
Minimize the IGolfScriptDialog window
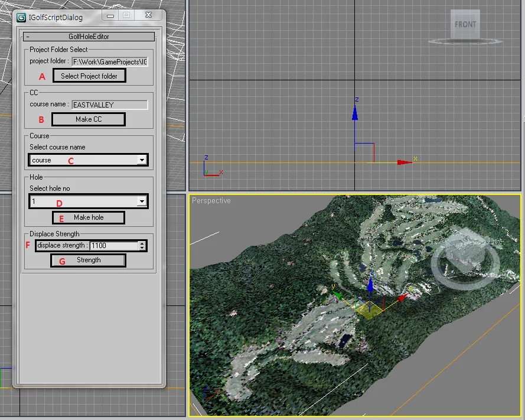tap(110, 15)
